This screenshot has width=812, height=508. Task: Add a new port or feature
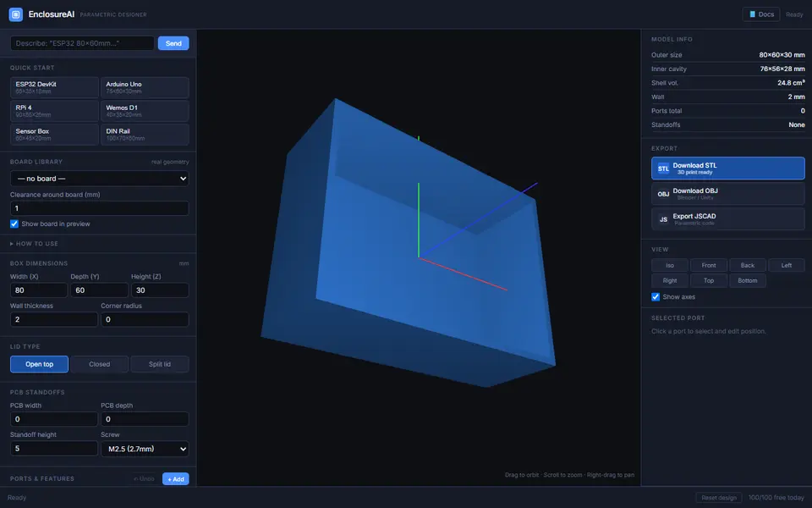pos(176,479)
